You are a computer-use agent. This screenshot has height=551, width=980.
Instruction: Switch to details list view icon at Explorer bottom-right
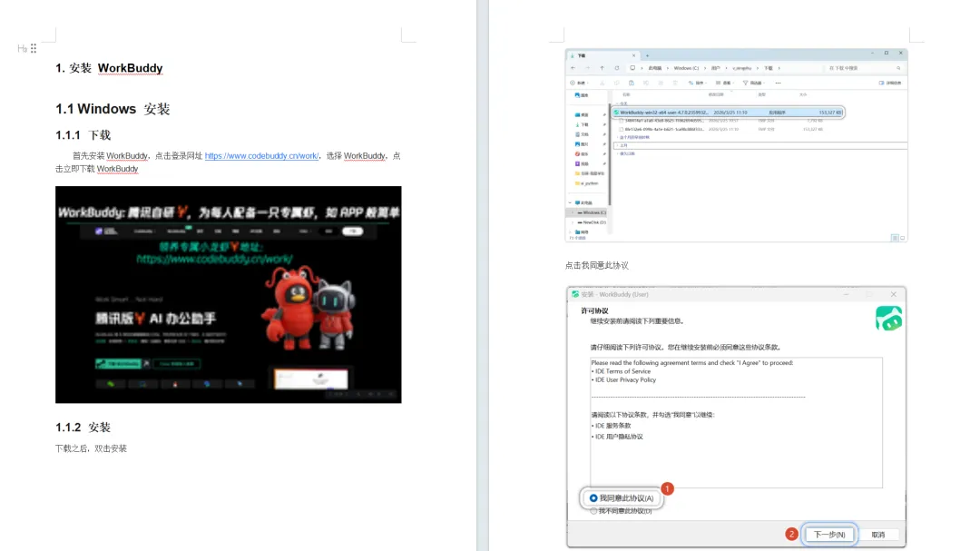click(x=895, y=238)
